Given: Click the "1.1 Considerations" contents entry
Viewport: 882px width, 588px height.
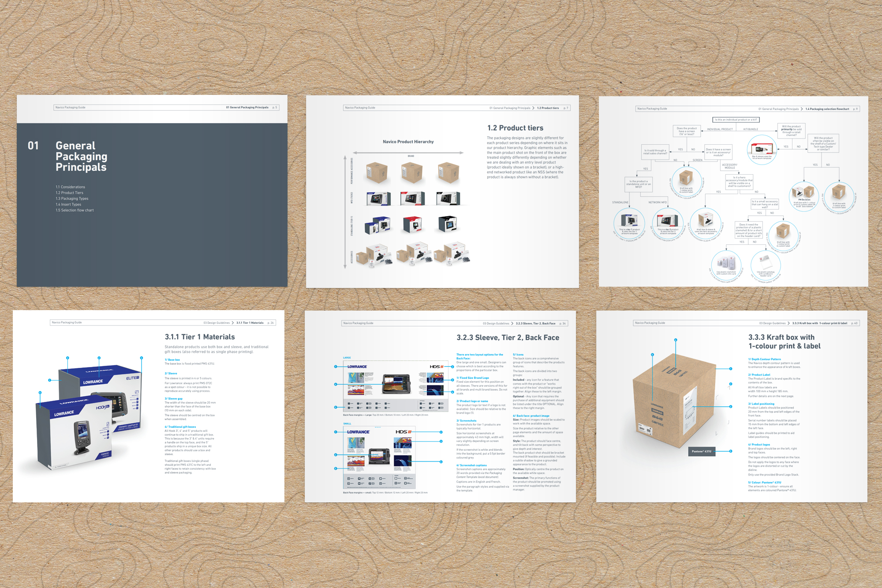Looking at the screenshot, I should click(70, 187).
